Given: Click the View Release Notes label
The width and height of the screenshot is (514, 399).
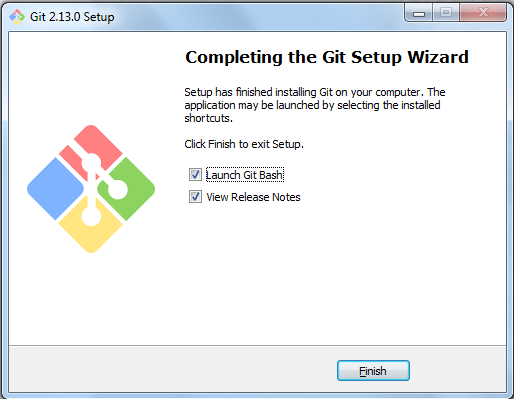Looking at the screenshot, I should pos(253,197).
